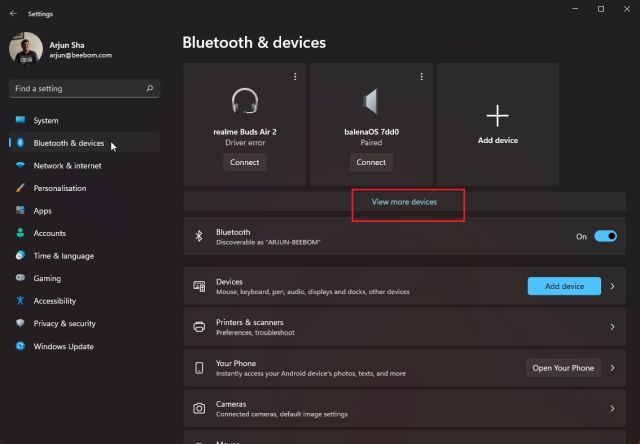Click Open Your Phone button

tap(563, 368)
